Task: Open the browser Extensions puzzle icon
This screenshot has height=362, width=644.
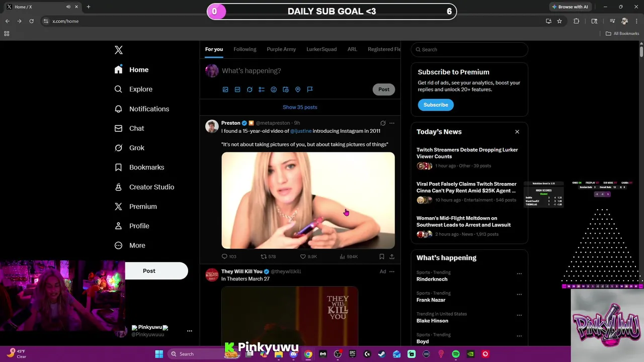Action: (577, 21)
